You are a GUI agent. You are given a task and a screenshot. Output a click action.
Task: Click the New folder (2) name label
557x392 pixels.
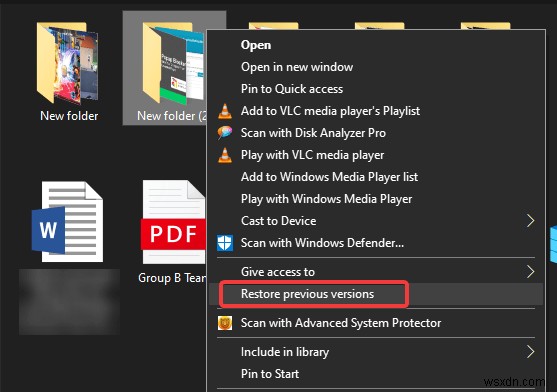(x=172, y=116)
